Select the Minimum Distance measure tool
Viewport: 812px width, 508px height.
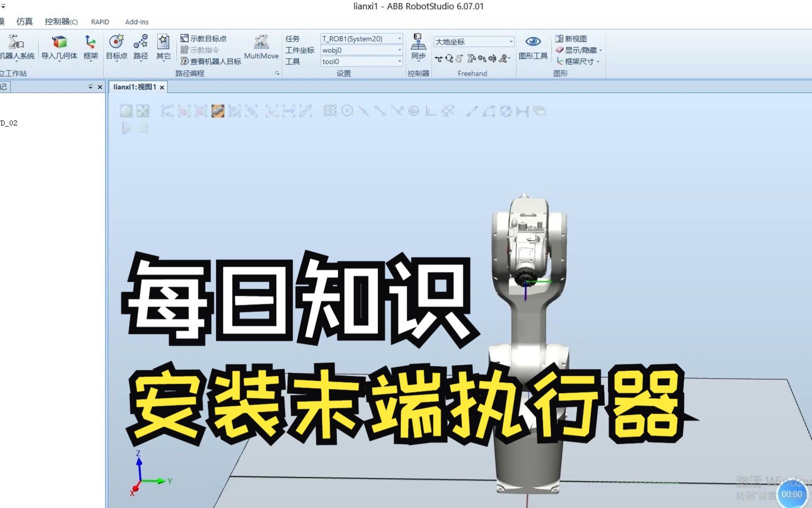click(x=523, y=111)
